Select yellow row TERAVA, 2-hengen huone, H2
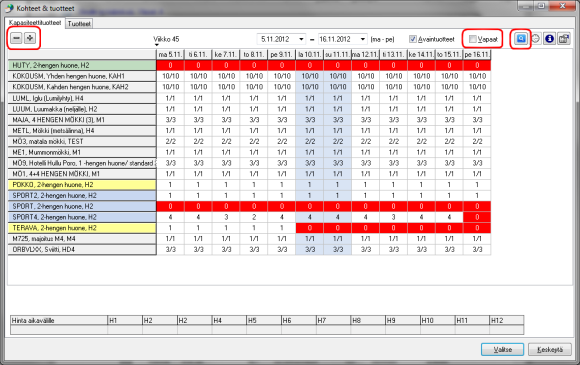This screenshot has height=365, width=580. tap(82, 228)
